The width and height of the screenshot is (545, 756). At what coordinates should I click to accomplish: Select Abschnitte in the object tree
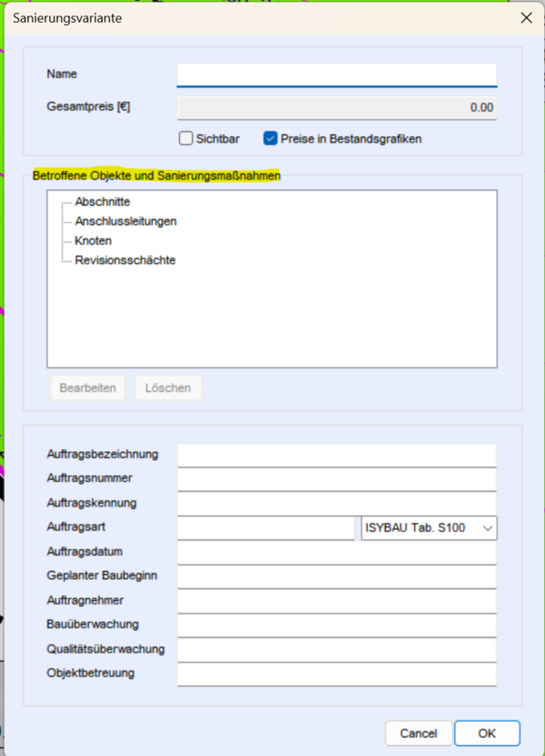click(103, 201)
